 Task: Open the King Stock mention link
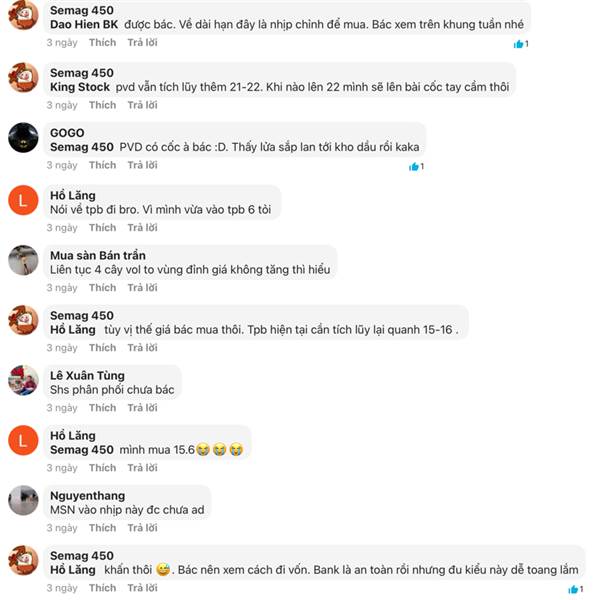tap(80, 87)
